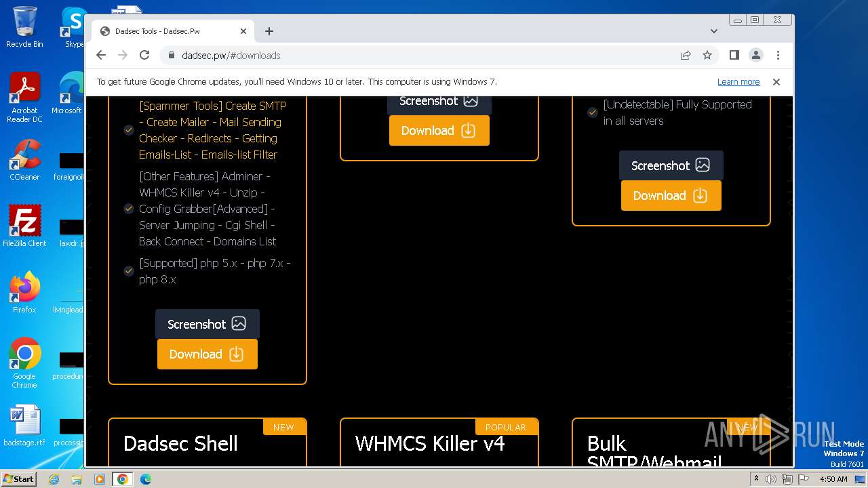Click the Dadsec Shell card heading
This screenshot has height=488, width=868.
pos(180,443)
